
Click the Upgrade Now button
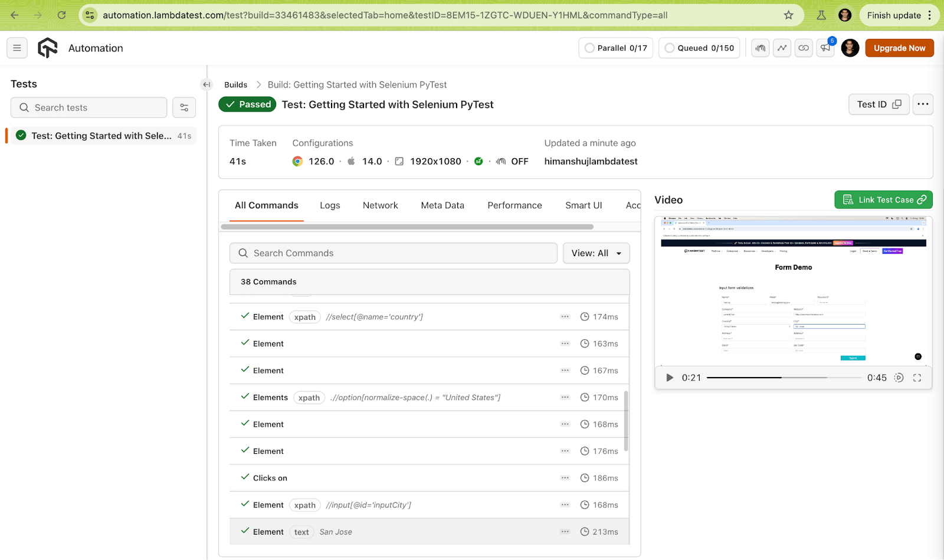(x=899, y=48)
